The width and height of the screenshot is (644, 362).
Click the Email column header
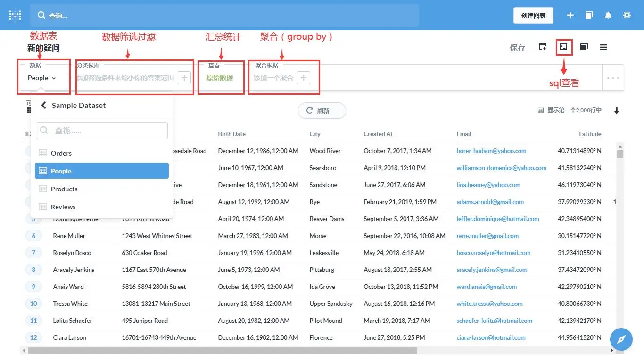(x=464, y=134)
